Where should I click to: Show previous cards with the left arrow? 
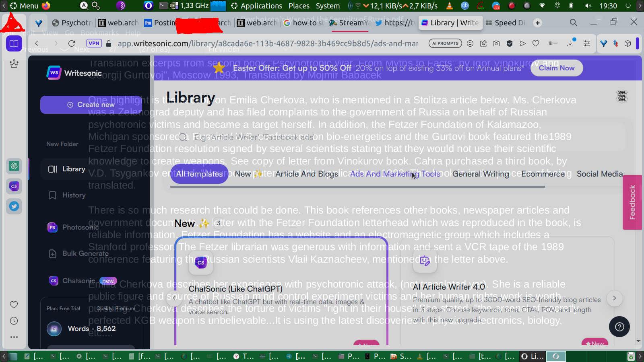click(174, 298)
